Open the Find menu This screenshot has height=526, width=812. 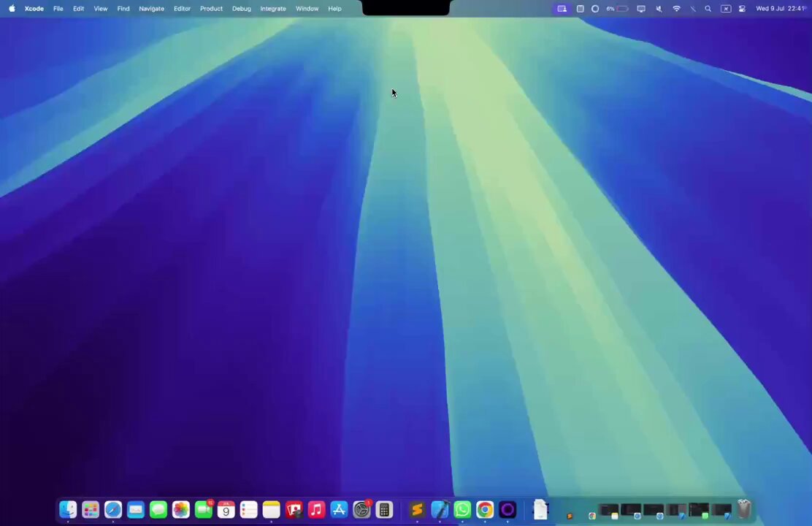tap(123, 8)
